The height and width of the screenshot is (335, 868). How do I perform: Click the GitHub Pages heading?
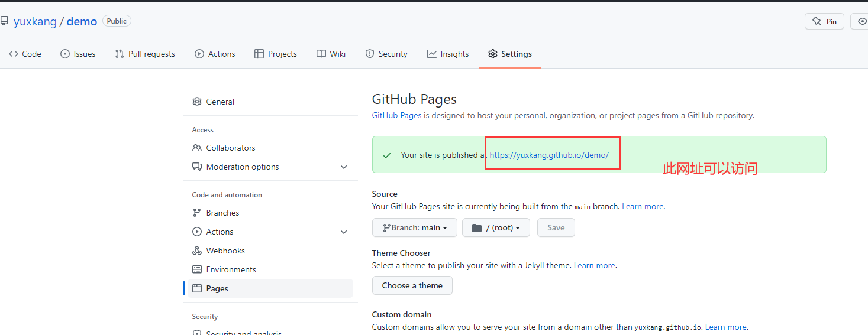tap(414, 99)
